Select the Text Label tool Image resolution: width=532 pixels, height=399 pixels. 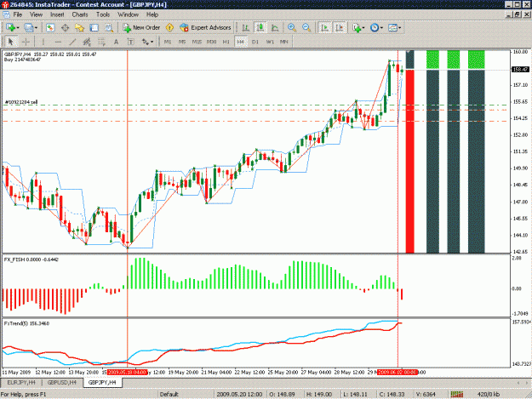pos(130,42)
